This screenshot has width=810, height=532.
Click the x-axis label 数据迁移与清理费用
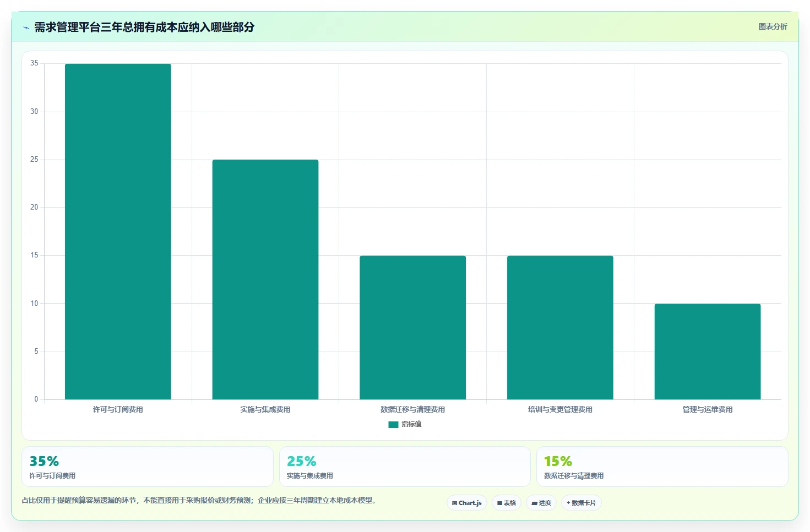[413, 409]
